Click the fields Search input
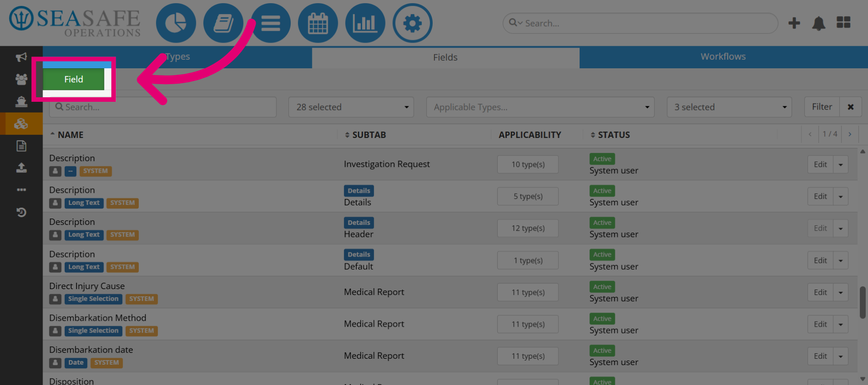 click(x=163, y=107)
